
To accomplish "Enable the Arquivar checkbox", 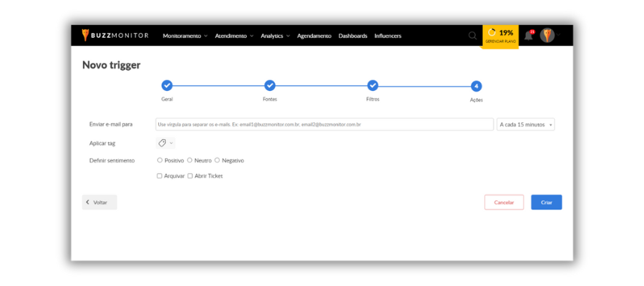I will (160, 175).
